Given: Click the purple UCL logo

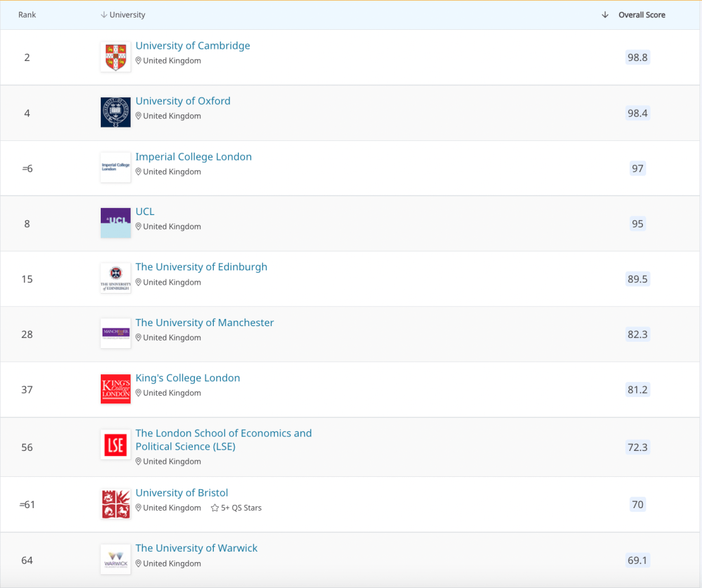Looking at the screenshot, I should click(115, 223).
